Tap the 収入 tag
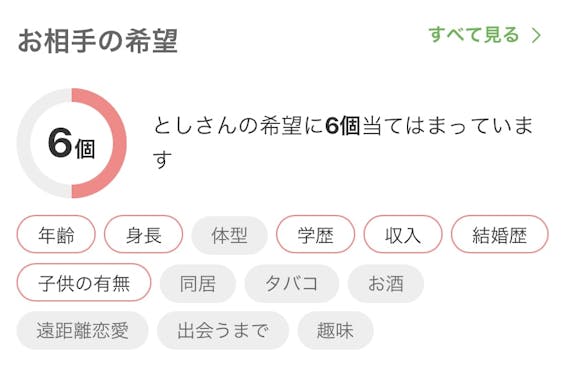The height and width of the screenshot is (367, 570). [x=403, y=234]
